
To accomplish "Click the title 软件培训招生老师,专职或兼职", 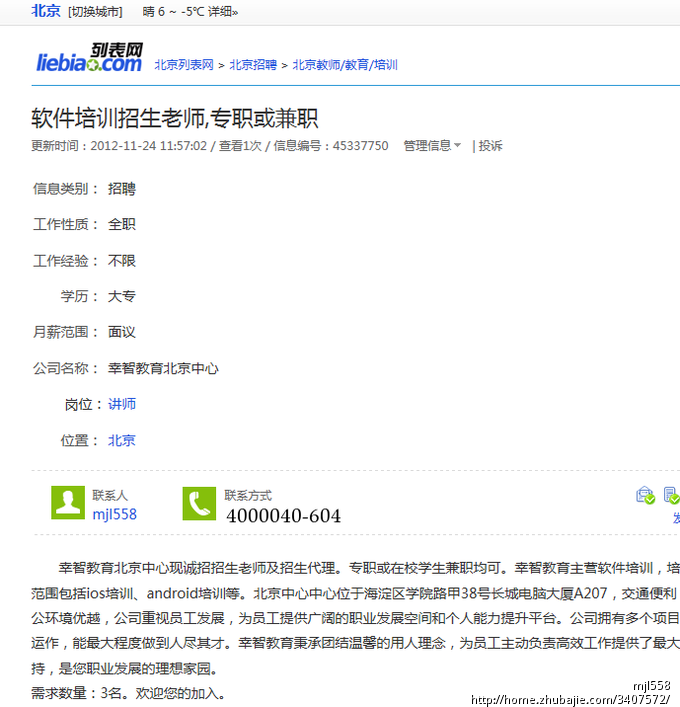I will [x=175, y=118].
